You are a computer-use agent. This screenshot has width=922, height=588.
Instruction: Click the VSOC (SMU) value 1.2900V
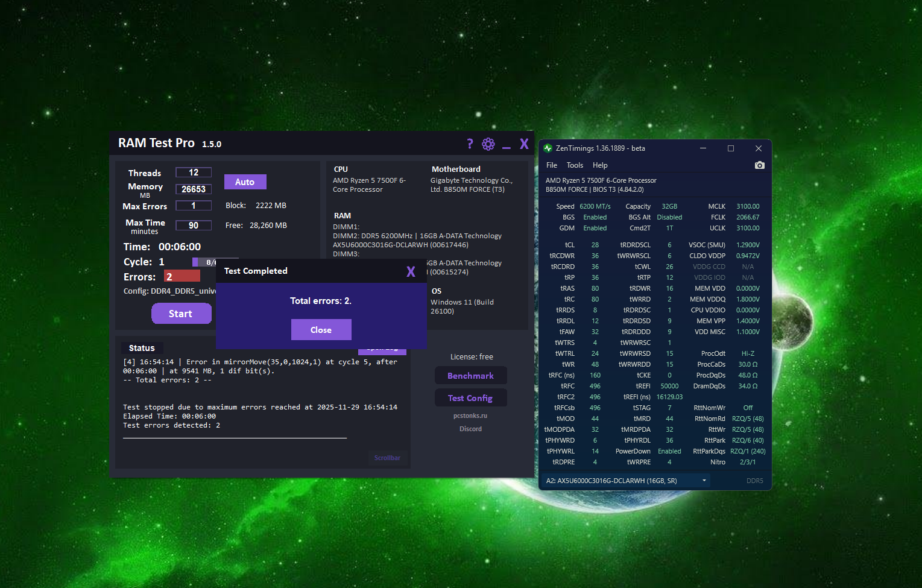(x=748, y=245)
